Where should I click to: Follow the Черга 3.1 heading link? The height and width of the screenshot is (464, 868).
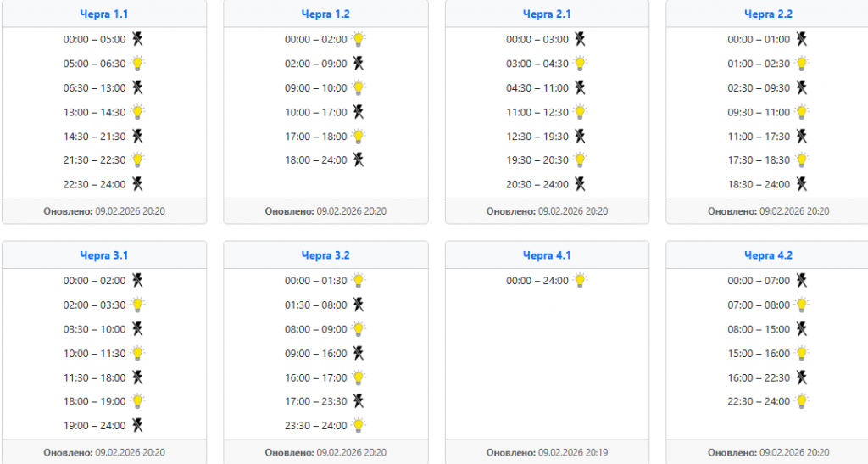tap(104, 255)
